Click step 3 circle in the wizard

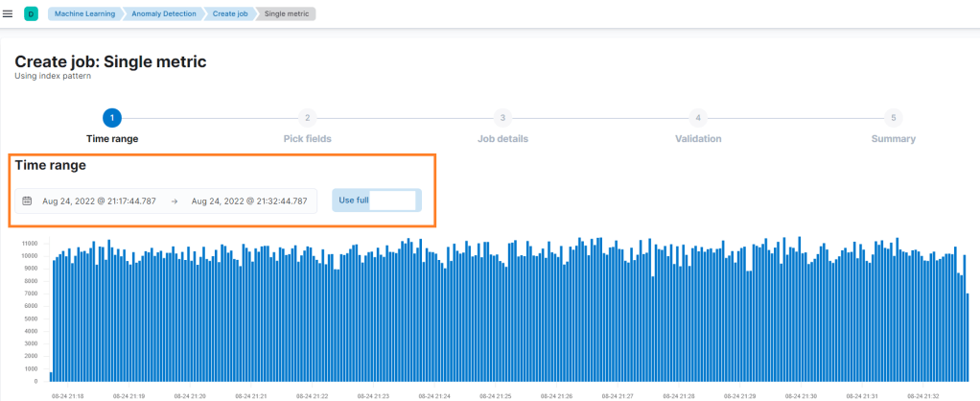[x=502, y=118]
